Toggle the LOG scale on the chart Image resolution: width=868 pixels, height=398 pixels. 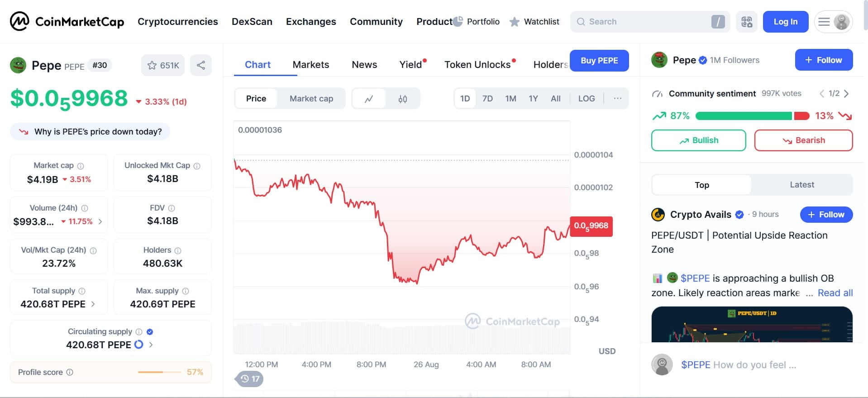point(587,98)
